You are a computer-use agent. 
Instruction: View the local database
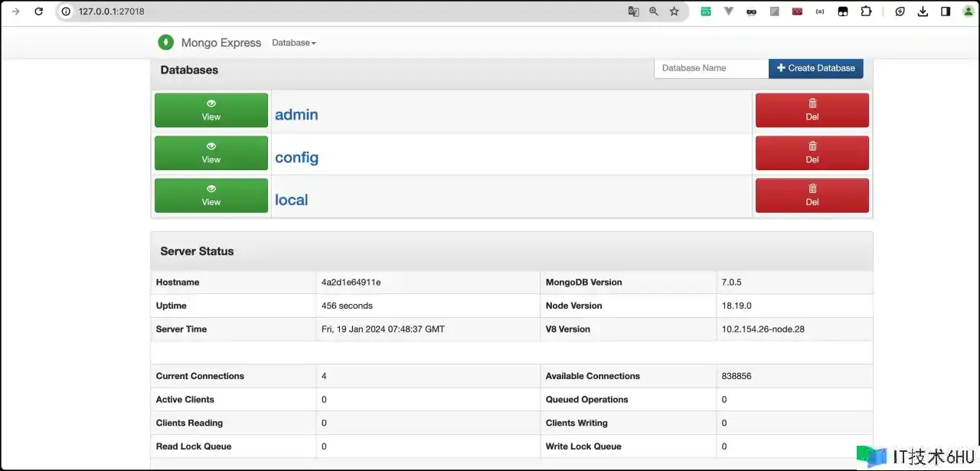coord(211,195)
